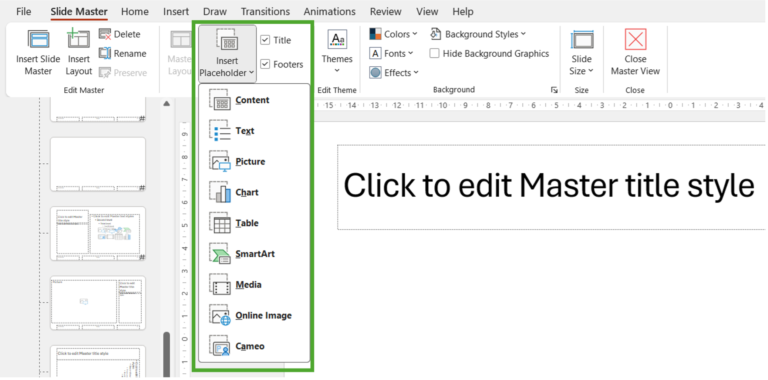Choose the Cameo placeholder icon

(x=219, y=346)
